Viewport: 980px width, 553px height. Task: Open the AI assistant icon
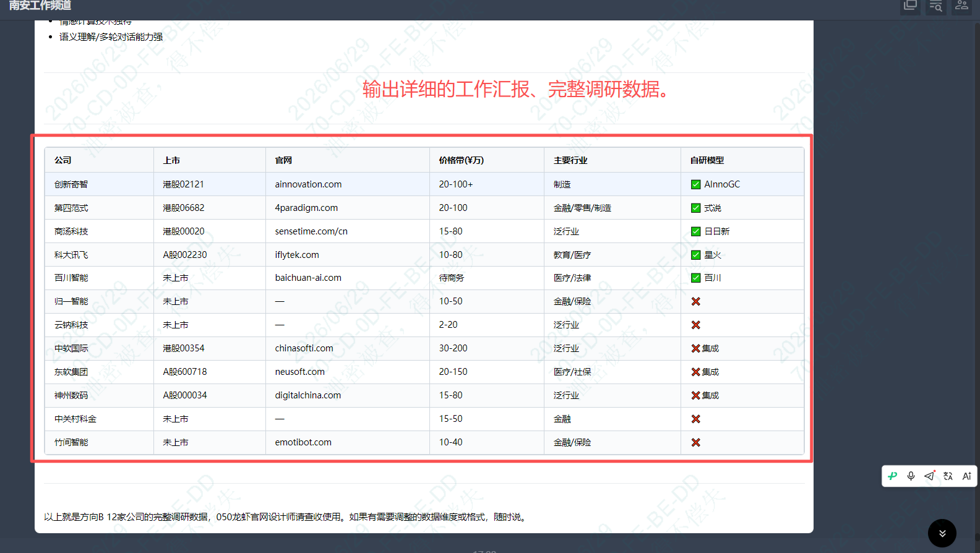[x=966, y=476]
